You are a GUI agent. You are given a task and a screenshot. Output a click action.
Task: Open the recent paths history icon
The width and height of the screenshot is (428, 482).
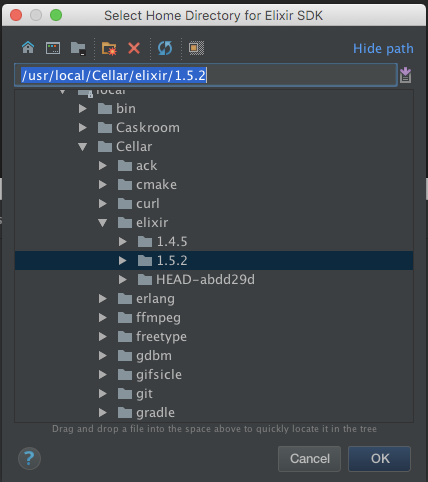tap(405, 75)
